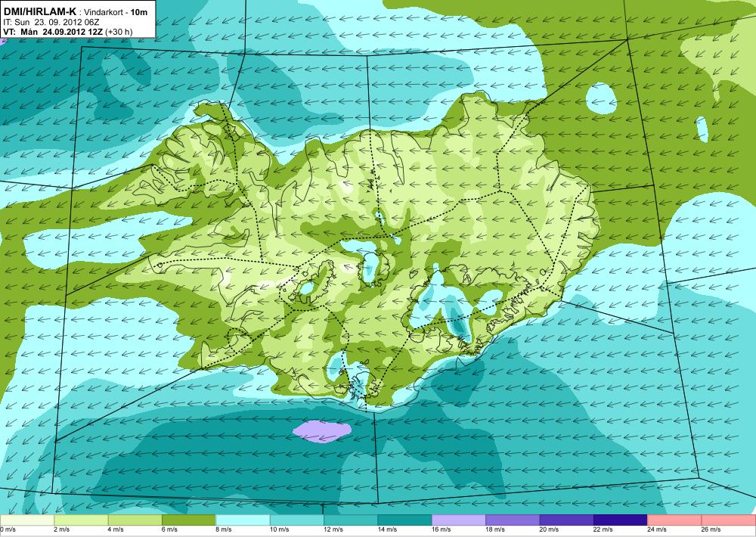756x537 pixels.
Task: Click the lavender high-wind patch south of Iceland
Action: tap(321, 431)
